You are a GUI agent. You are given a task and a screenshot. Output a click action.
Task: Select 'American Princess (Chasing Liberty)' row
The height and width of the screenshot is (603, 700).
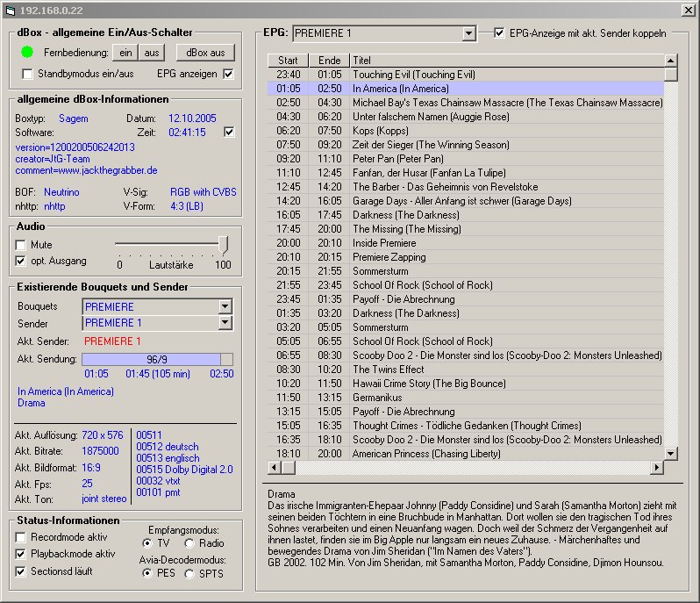(x=465, y=454)
